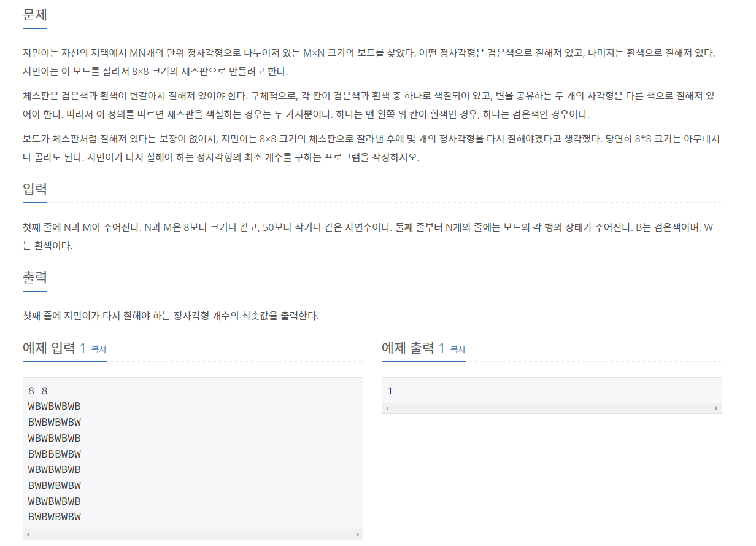Click the last BWBWBWBW row in sample input

tap(55, 517)
